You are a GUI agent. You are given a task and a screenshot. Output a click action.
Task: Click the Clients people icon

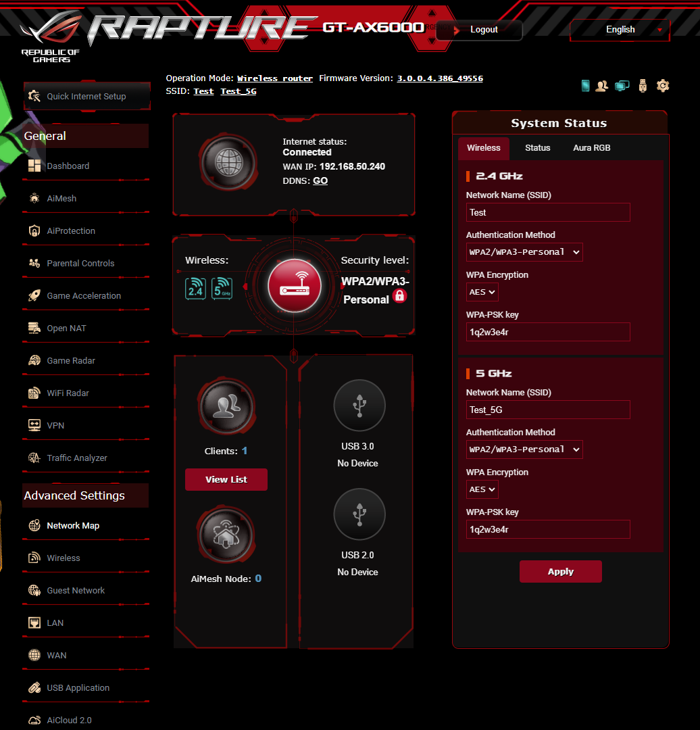click(x=226, y=406)
